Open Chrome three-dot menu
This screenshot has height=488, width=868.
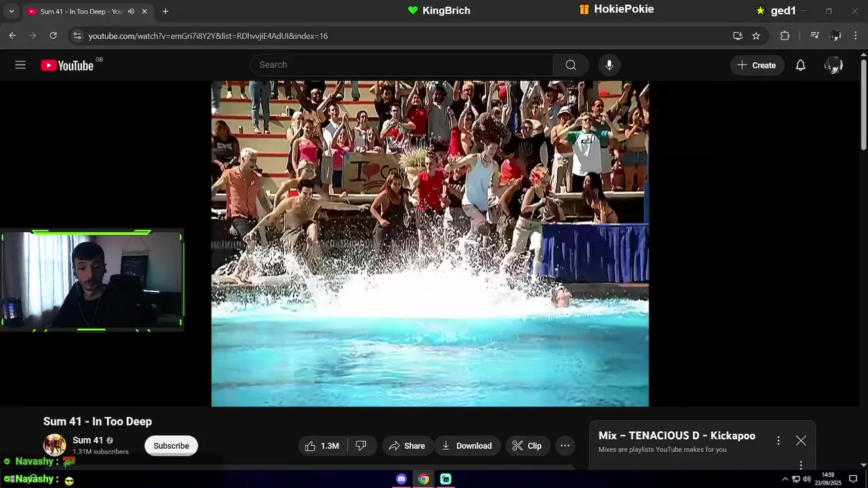click(x=855, y=35)
